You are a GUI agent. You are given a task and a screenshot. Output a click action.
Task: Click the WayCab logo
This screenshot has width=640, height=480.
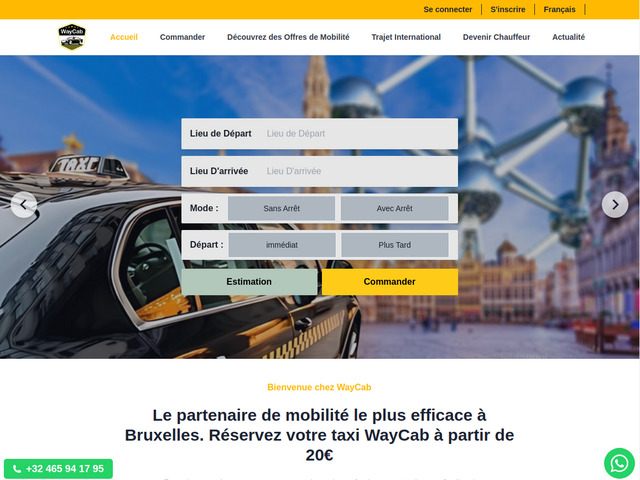tap(72, 37)
